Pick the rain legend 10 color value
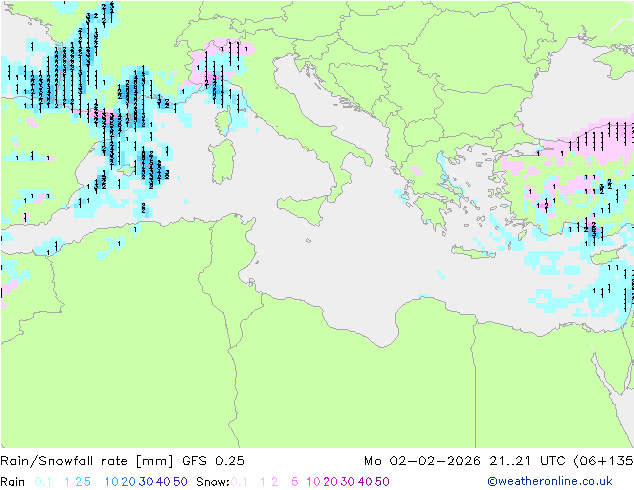The width and height of the screenshot is (634, 490). pyautogui.click(x=111, y=482)
